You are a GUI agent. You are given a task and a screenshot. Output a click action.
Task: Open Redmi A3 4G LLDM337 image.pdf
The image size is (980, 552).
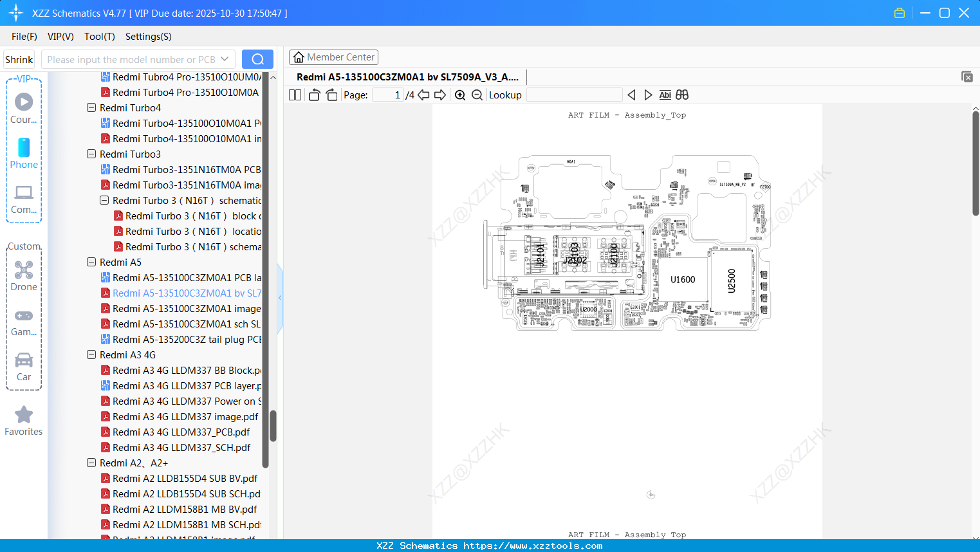pyautogui.click(x=180, y=417)
